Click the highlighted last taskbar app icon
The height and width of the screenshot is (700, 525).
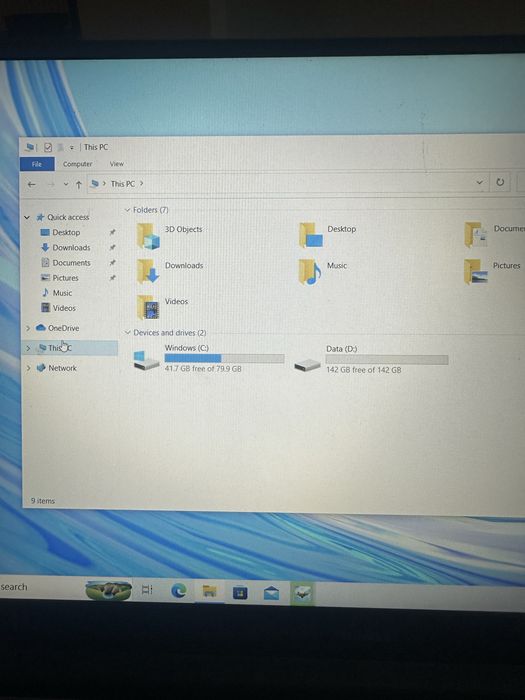pos(303,593)
